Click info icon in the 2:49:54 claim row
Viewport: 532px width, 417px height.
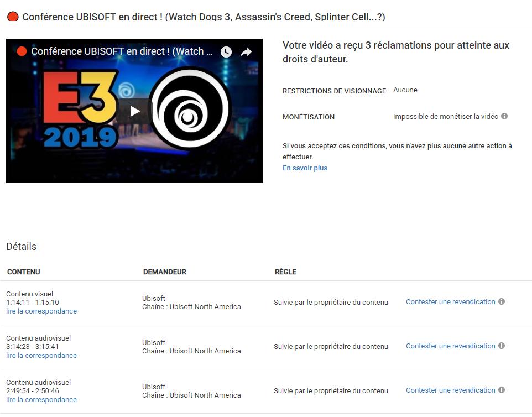coord(502,390)
